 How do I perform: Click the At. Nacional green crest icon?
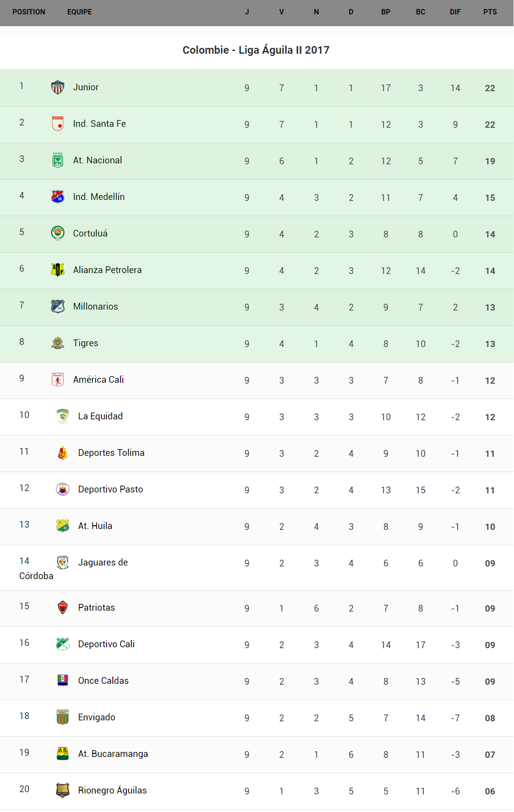pos(58,160)
